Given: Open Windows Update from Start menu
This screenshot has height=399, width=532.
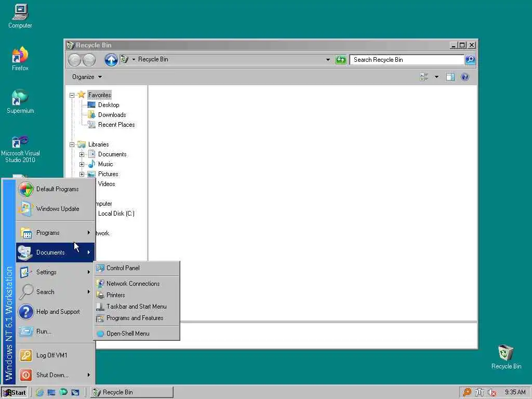Looking at the screenshot, I should tap(55, 209).
